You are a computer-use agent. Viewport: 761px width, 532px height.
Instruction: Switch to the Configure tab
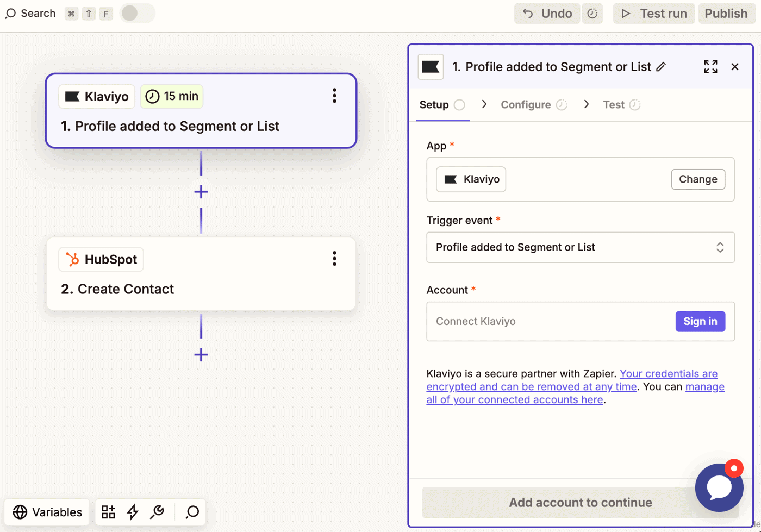[x=534, y=105]
